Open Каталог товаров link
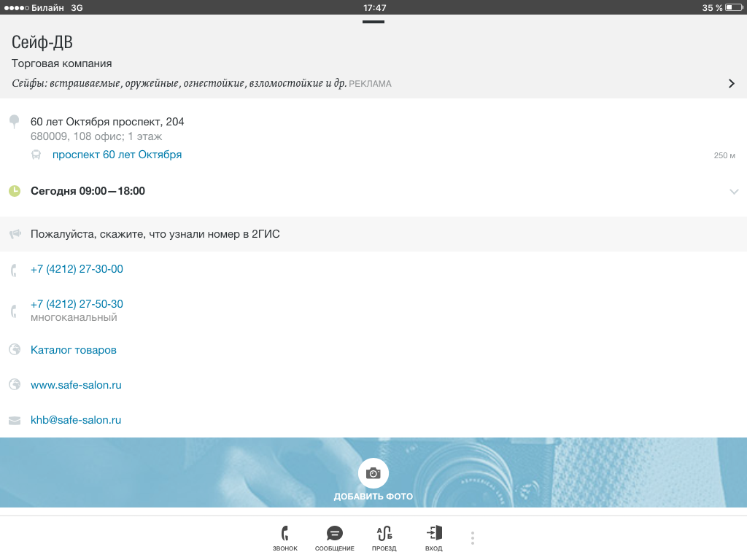The image size is (747, 560). pos(74,350)
